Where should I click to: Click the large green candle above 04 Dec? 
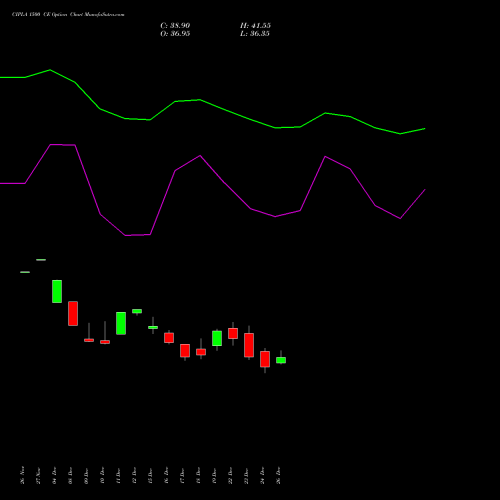click(x=57, y=291)
